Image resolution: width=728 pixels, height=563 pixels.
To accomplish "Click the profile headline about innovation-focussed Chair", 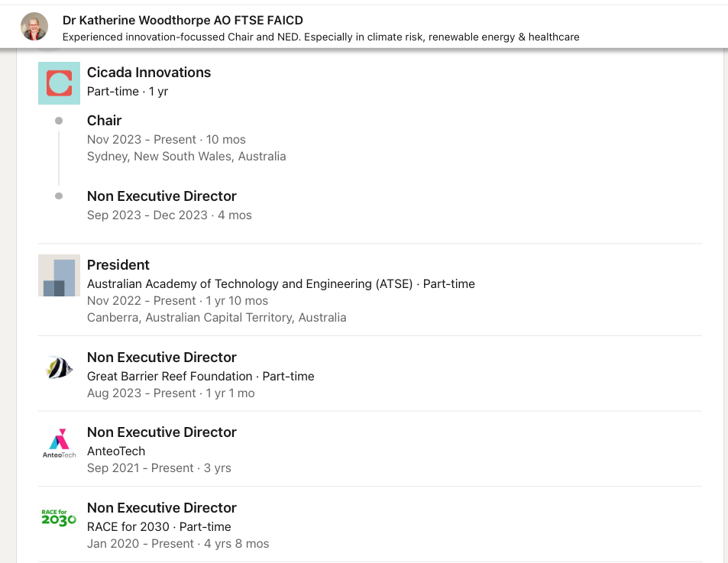I will [x=321, y=37].
